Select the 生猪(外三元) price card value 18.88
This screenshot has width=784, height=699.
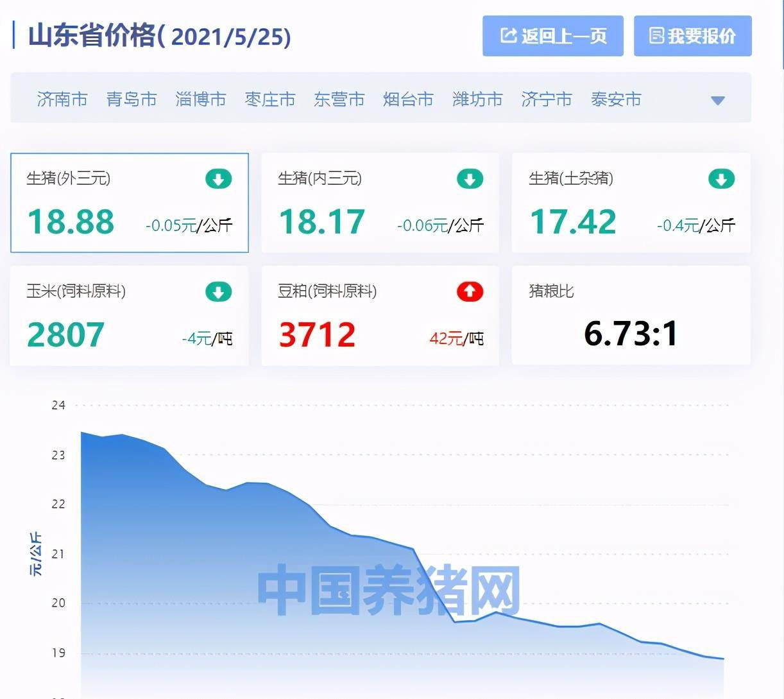point(71,222)
